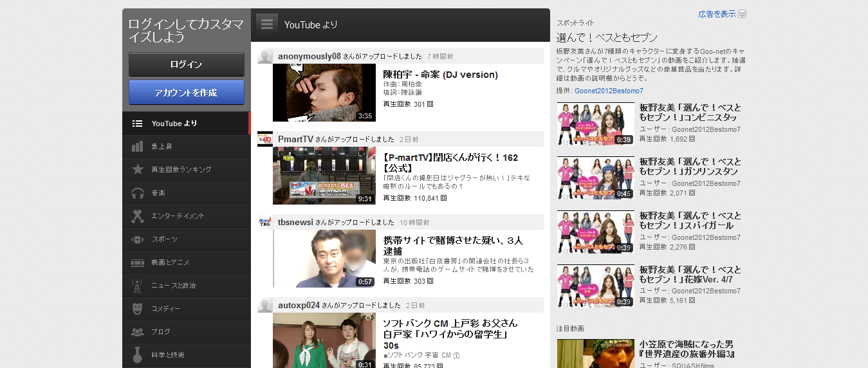Open 板野友美 コンビニスタッ video title

click(690, 113)
